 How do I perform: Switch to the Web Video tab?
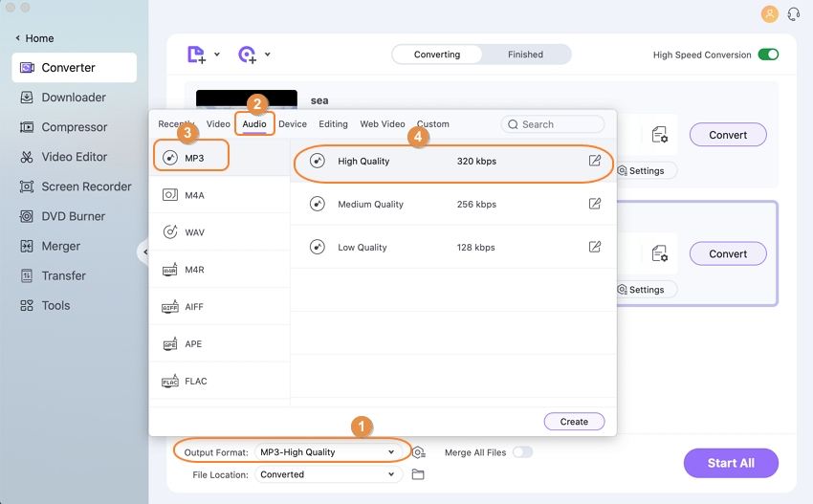383,124
